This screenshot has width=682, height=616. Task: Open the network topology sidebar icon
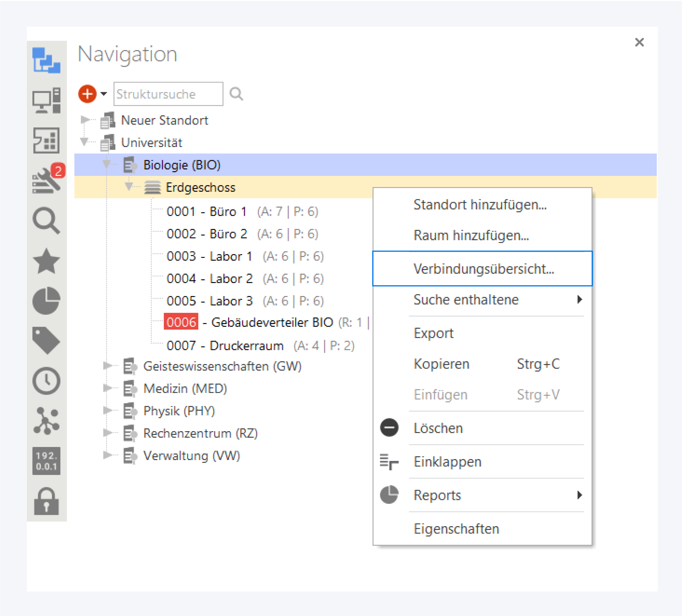[x=46, y=420]
